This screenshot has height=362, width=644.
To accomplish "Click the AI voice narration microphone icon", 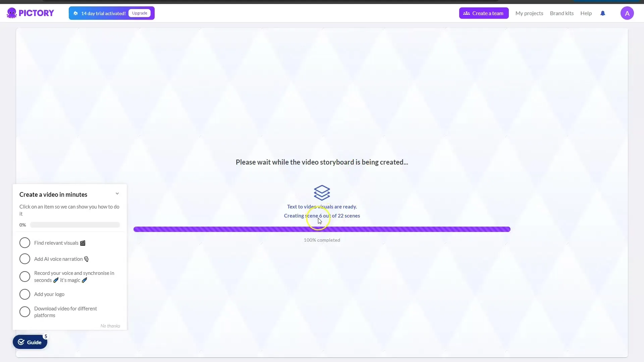I will pos(86,258).
